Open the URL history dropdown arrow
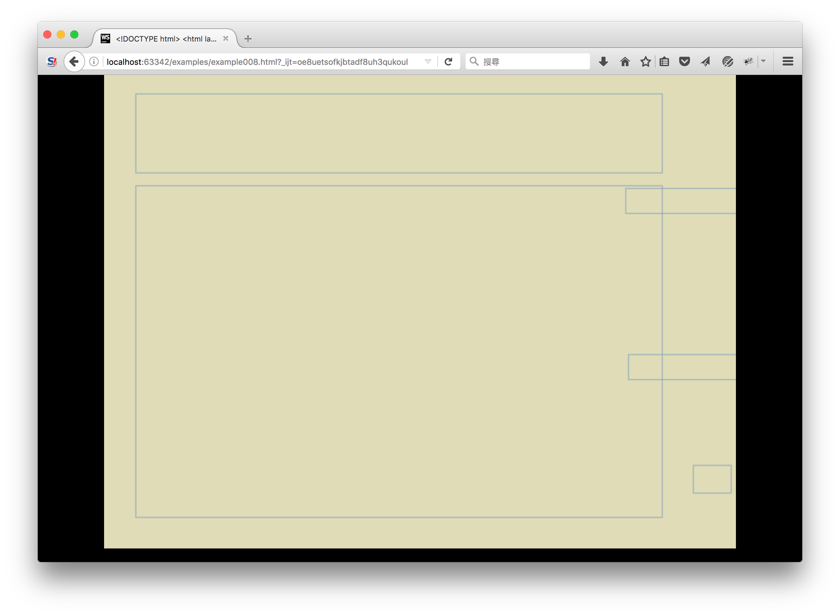 click(428, 62)
